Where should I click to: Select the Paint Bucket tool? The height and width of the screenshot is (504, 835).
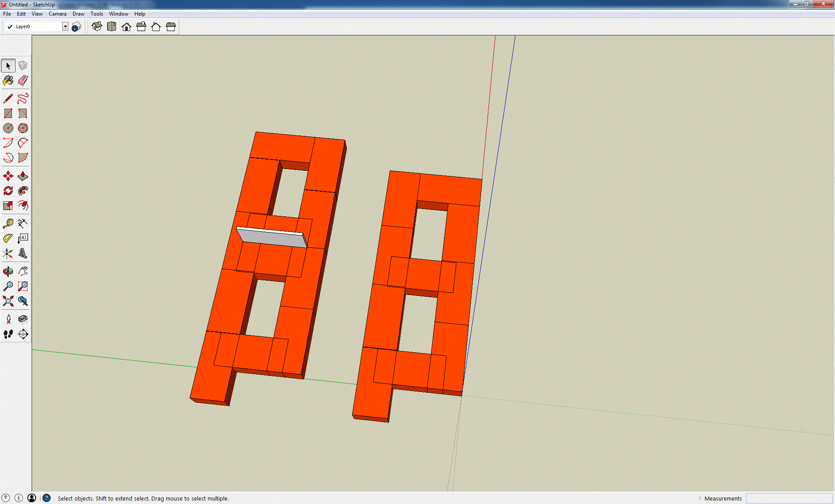point(8,80)
